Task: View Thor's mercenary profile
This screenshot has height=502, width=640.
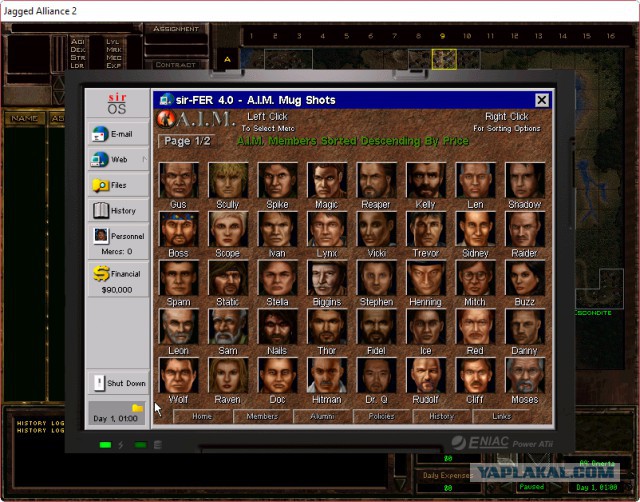Action: tap(327, 327)
